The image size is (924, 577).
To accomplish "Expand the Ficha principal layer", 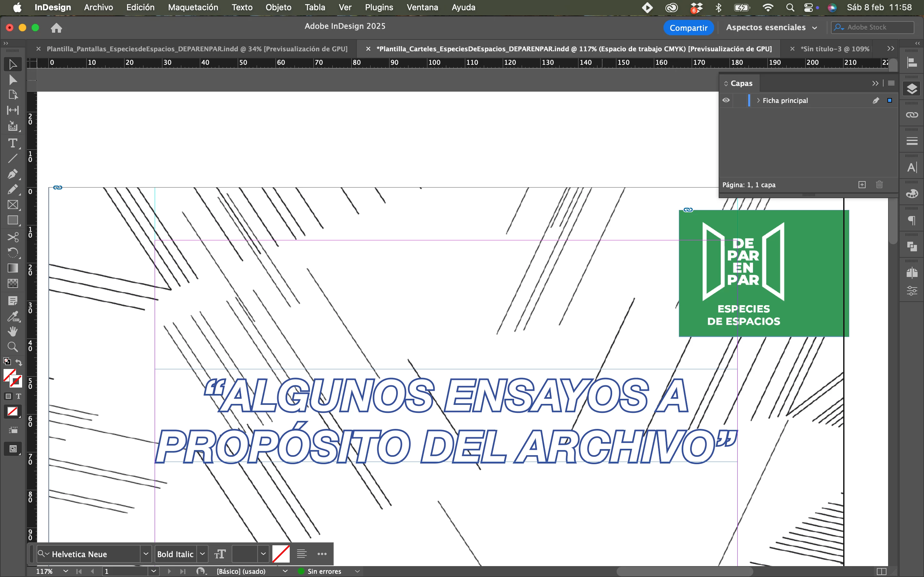I will 758,100.
